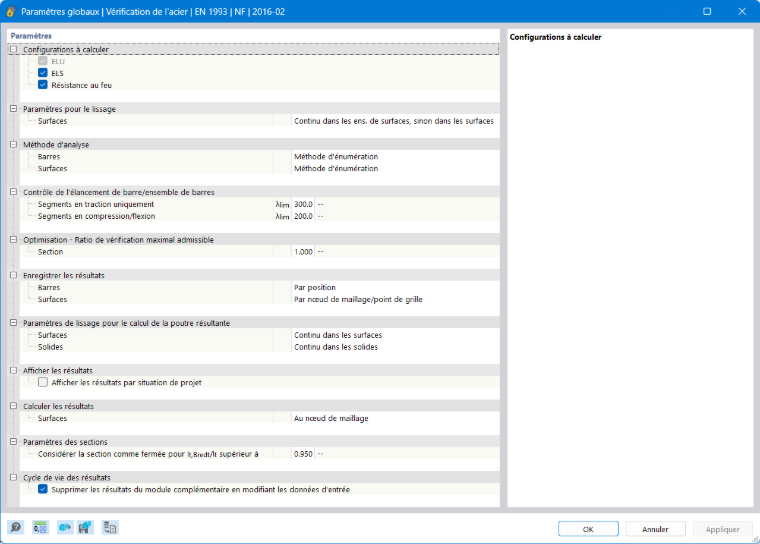Collapse Contrôle de l'élancement de barre section

(14, 192)
